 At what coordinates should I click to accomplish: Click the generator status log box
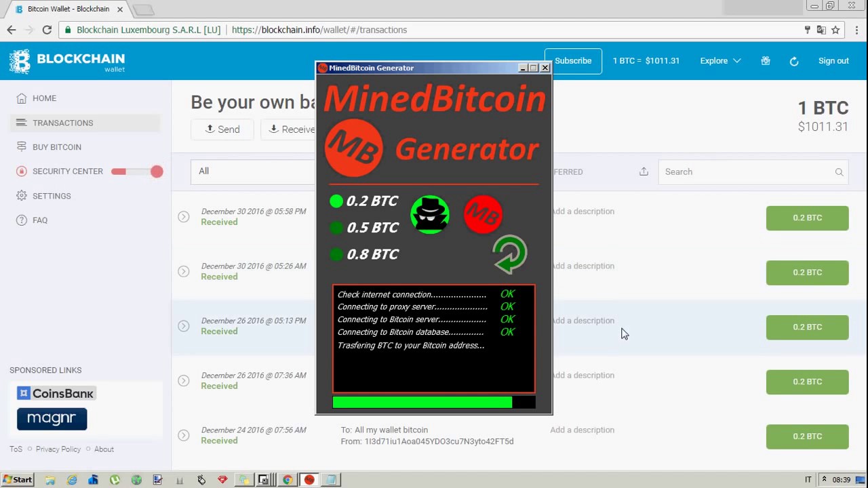coord(434,339)
